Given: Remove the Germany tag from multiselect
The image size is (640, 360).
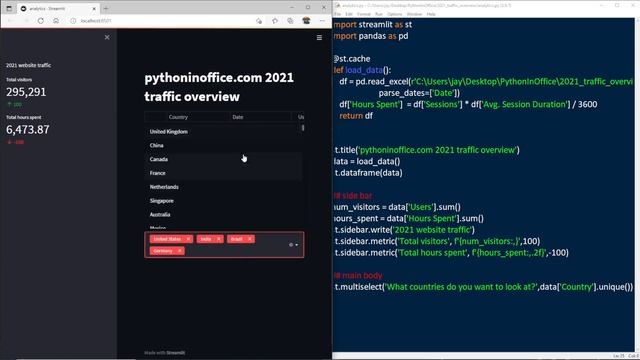Looking at the screenshot, I should coord(180,251).
